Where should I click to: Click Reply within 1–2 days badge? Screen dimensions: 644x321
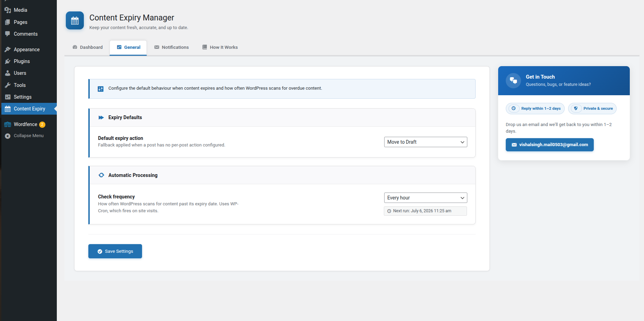(x=535, y=108)
